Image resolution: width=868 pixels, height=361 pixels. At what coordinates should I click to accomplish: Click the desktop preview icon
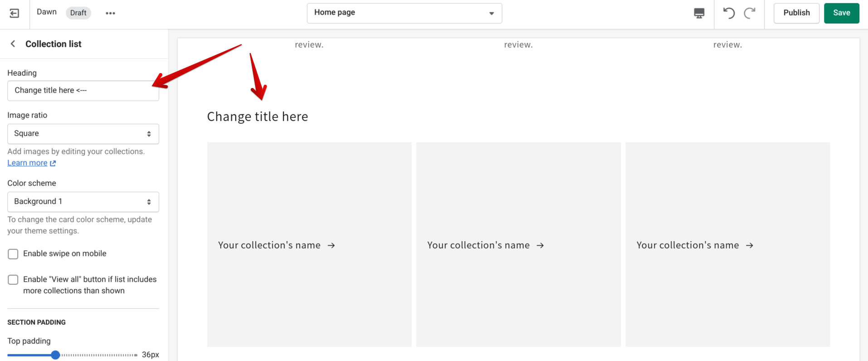click(x=699, y=13)
